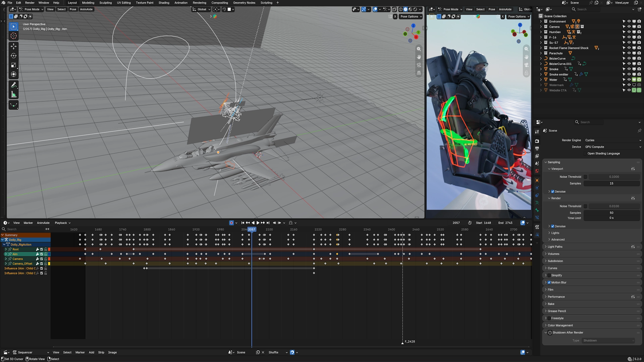Select the Measure tool
Viewport: 644px width, 362px height.
coord(13,95)
